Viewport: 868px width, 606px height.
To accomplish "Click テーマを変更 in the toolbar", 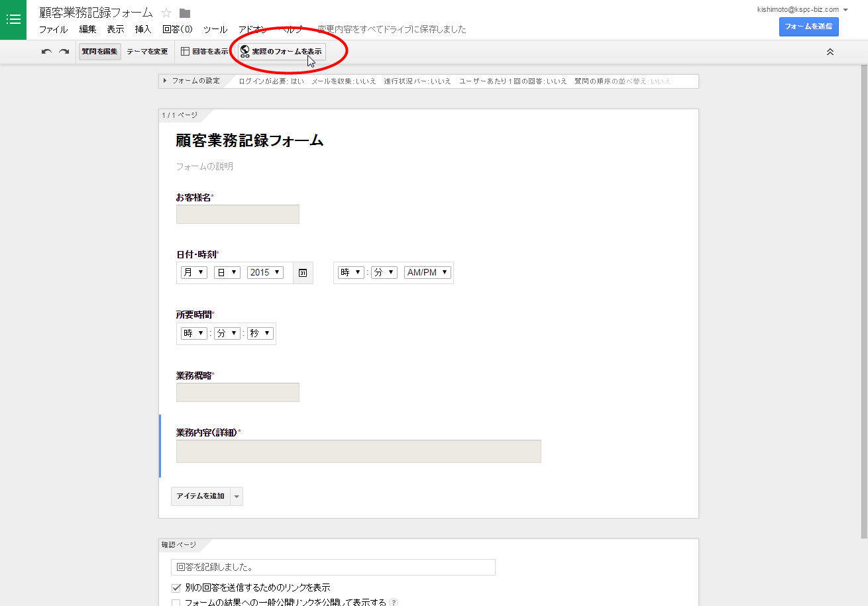I will [147, 52].
